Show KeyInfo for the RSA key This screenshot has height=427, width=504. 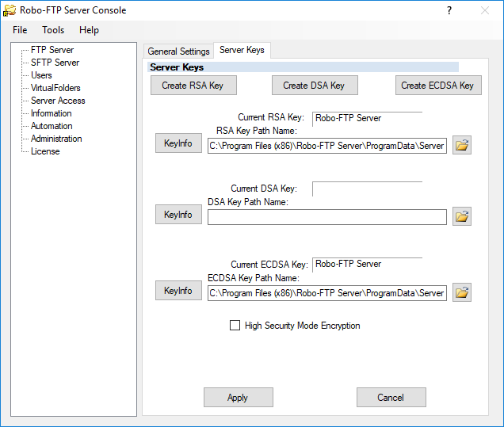click(178, 143)
